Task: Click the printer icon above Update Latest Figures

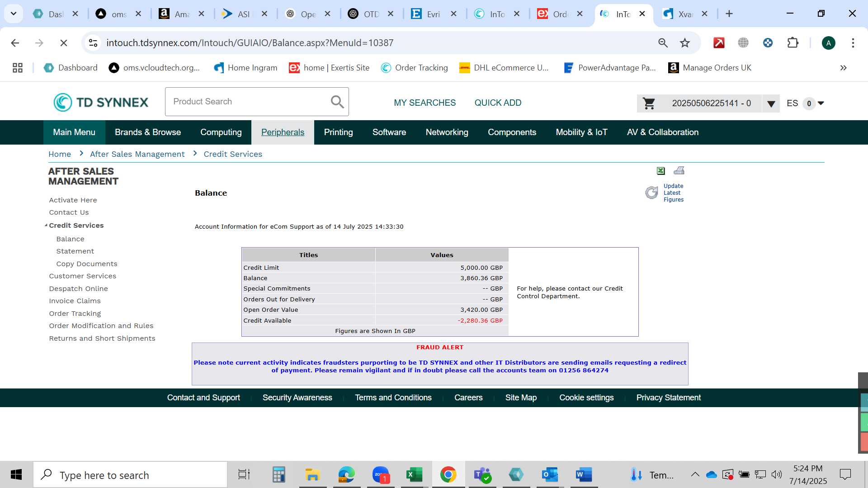Action: pyautogui.click(x=679, y=170)
